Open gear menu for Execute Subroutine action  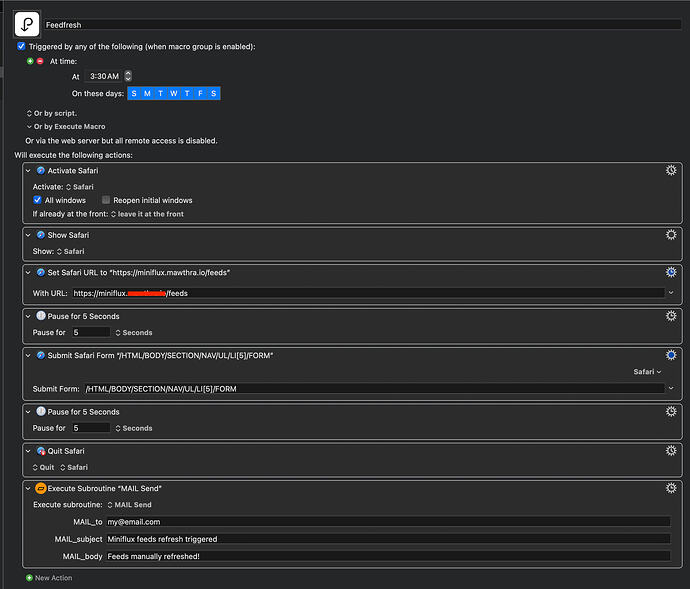coord(671,488)
